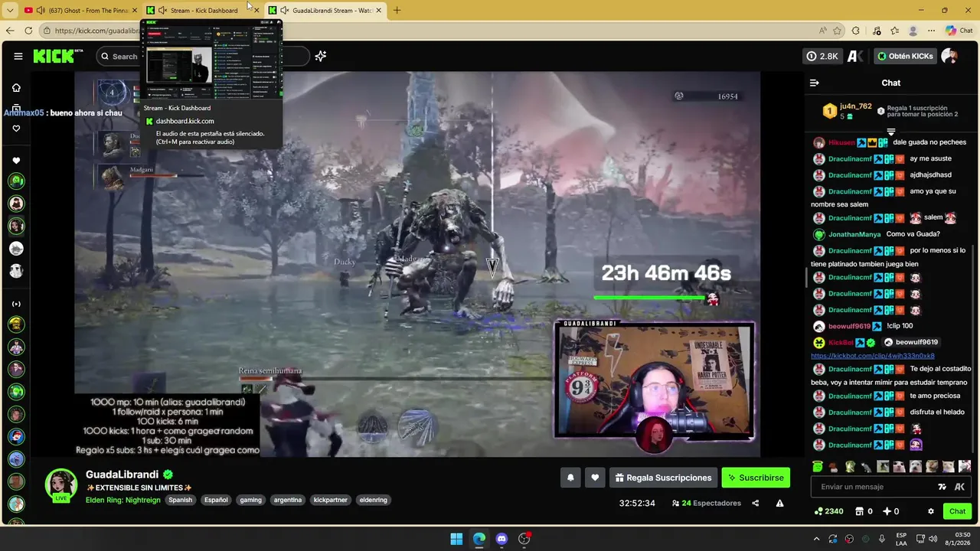Open the GuadaLibrandi channel name
This screenshot has height=551, width=980.
point(122,474)
